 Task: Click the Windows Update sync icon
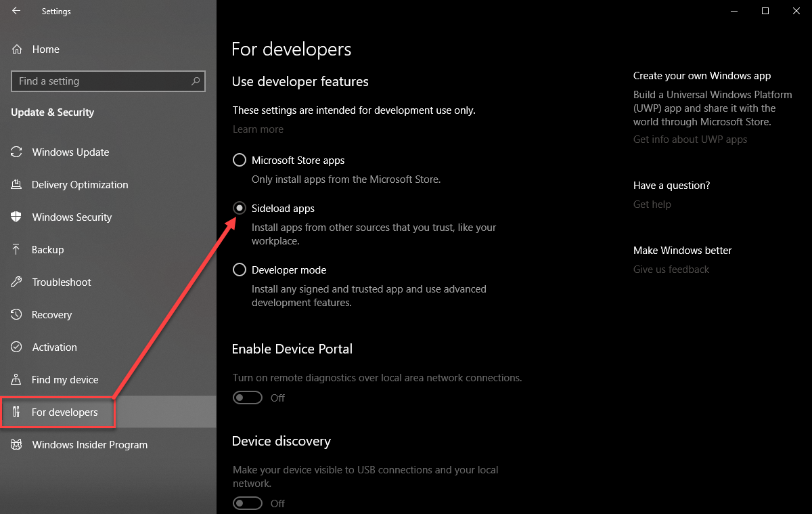pyautogui.click(x=16, y=152)
